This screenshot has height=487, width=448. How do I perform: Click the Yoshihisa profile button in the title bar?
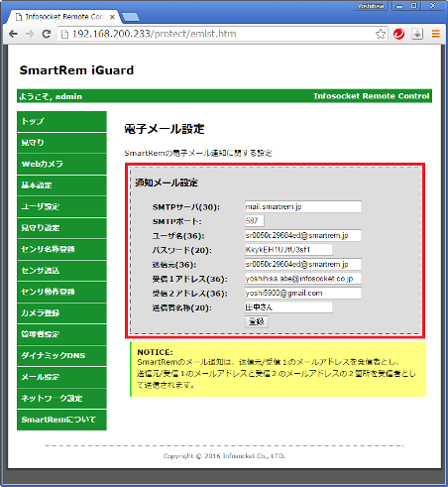(x=371, y=6)
